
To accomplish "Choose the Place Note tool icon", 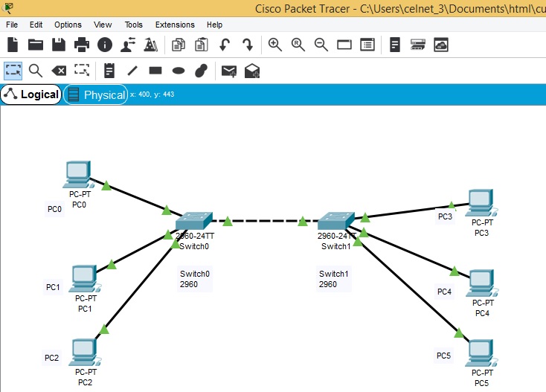I will (x=109, y=71).
